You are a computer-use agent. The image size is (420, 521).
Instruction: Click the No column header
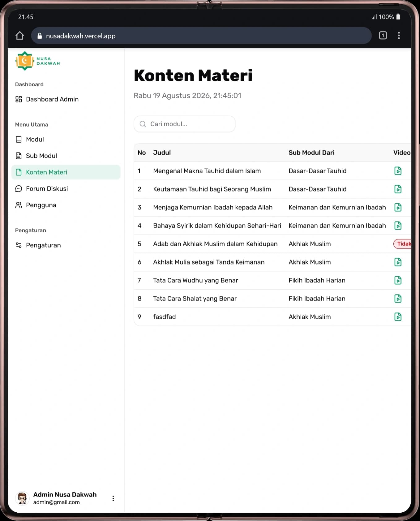click(x=142, y=153)
